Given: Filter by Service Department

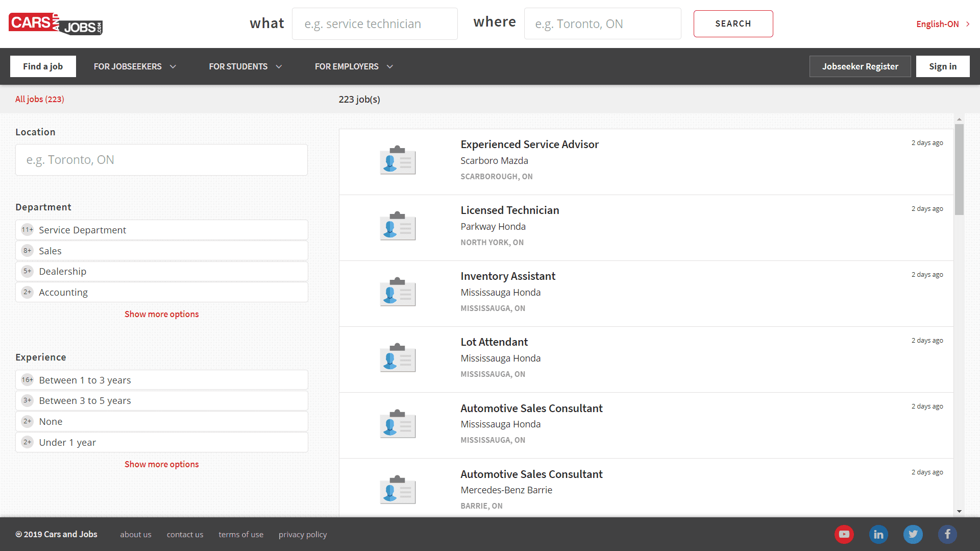Looking at the screenshot, I should (x=162, y=230).
